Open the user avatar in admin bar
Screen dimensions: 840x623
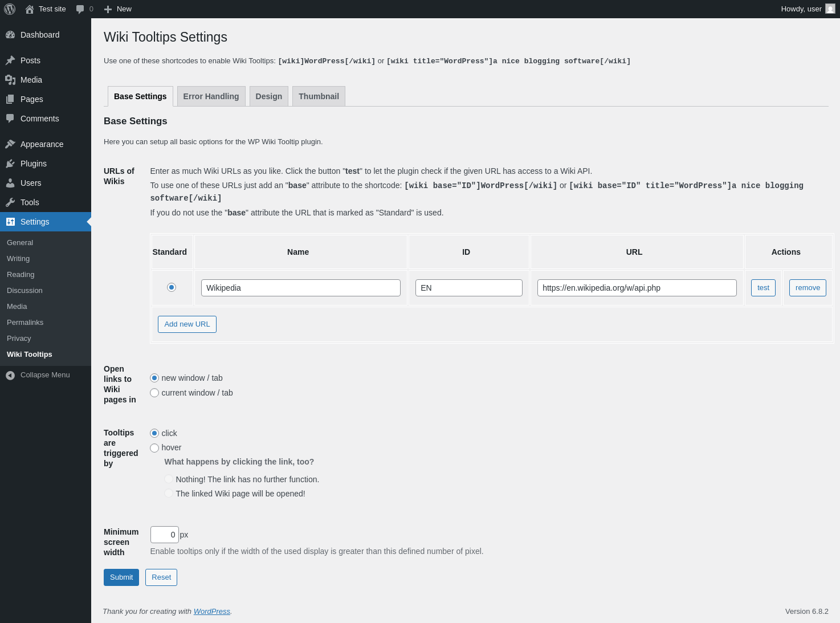coord(830,9)
